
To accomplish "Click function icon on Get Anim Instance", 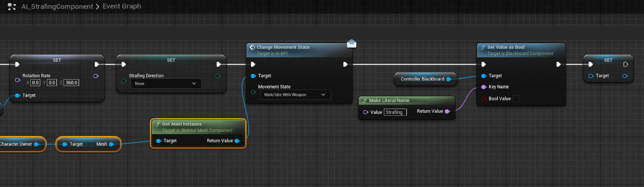I will 158,124.
